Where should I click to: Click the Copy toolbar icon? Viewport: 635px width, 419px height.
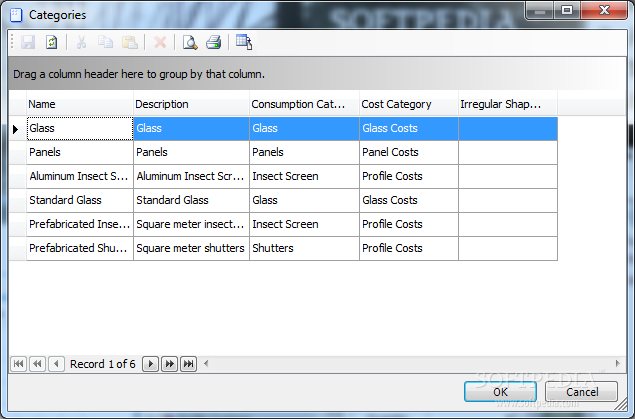coord(105,42)
